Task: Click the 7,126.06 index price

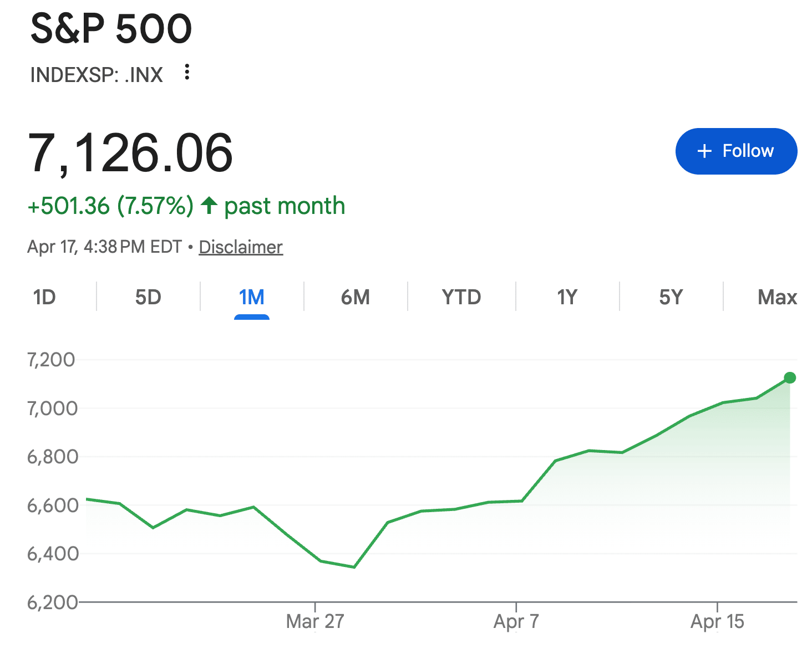Action: (130, 153)
